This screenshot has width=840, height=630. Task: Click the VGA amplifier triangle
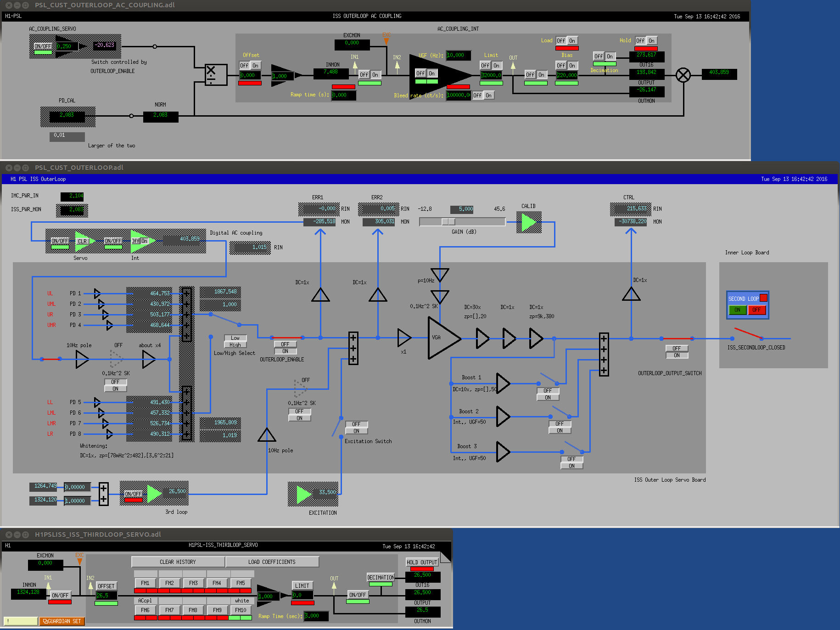pyautogui.click(x=443, y=338)
